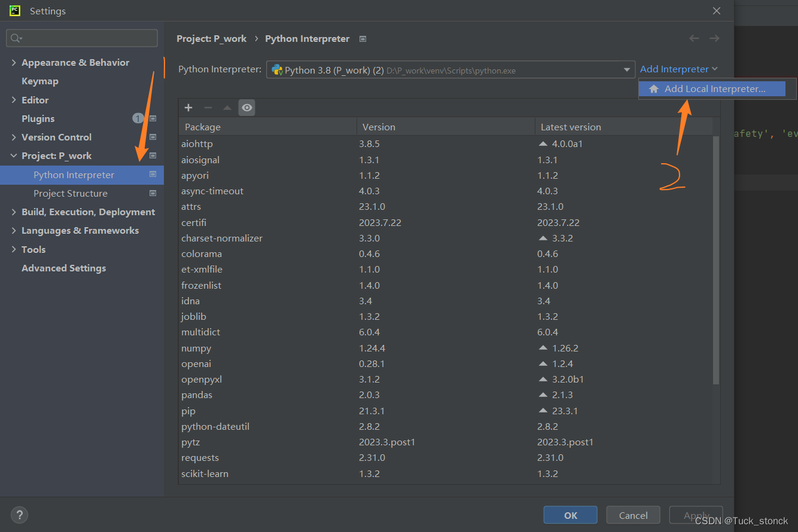
Task: Click project-level icon beside Python Interpreter breadcrumb
Action: [x=363, y=39]
